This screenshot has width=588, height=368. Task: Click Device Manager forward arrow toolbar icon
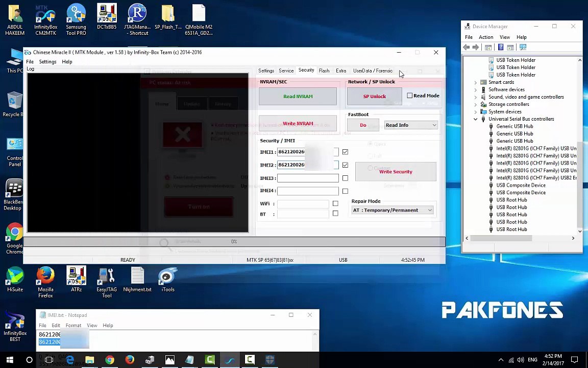tap(476, 48)
